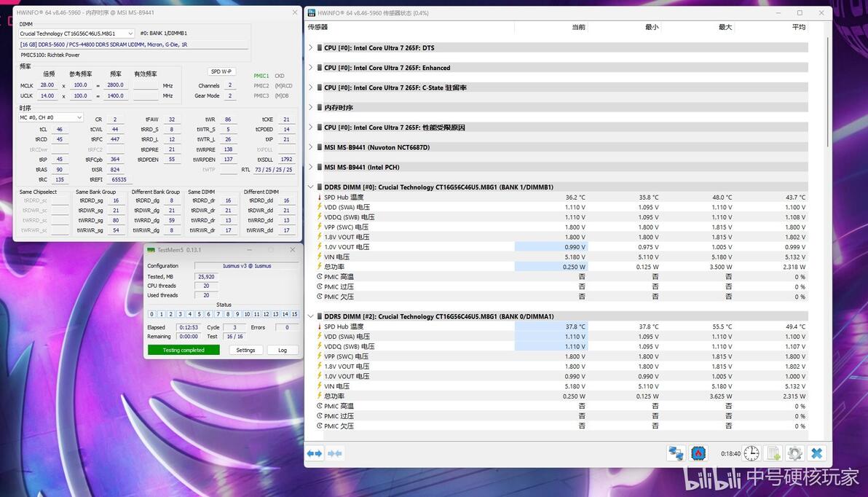The image size is (868, 497).
Task: Click the collapse columns arrows icon
Action: pos(334,453)
